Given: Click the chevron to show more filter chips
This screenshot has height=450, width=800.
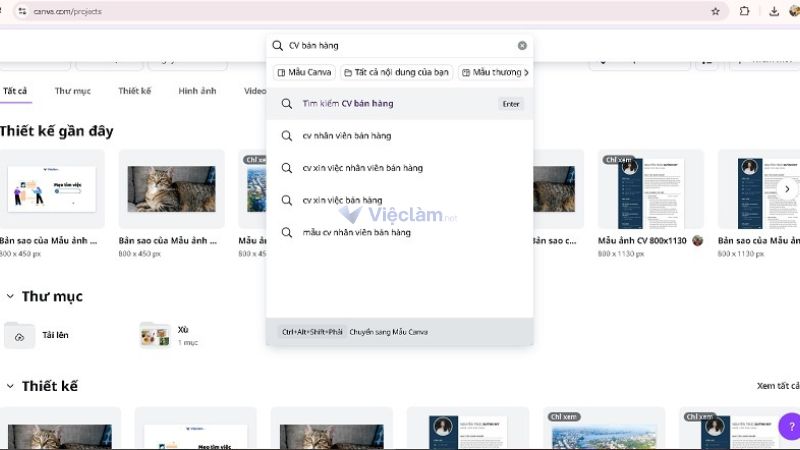Looking at the screenshot, I should [527, 72].
